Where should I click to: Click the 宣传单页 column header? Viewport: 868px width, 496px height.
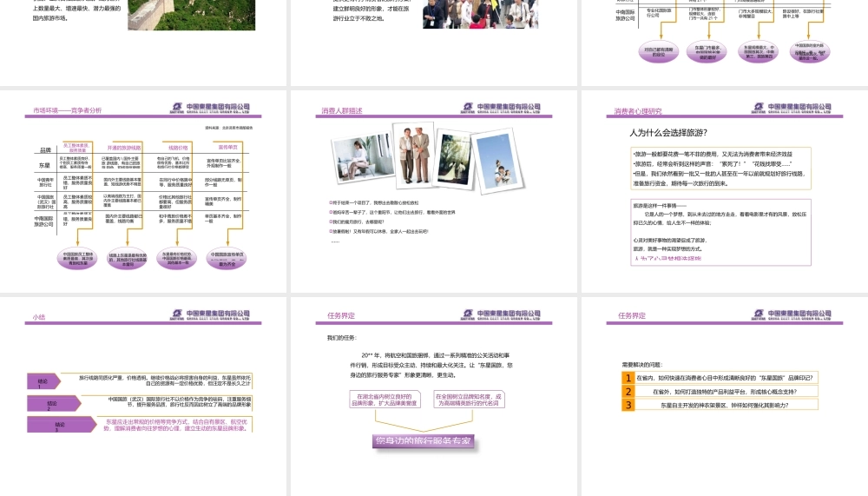pyautogui.click(x=228, y=148)
